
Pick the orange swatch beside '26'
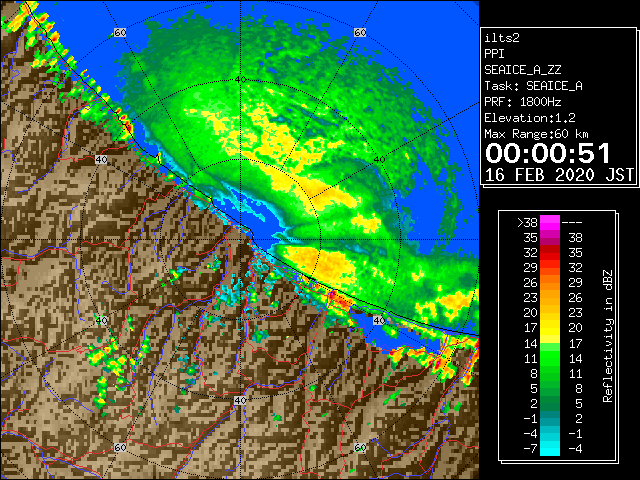(x=550, y=282)
